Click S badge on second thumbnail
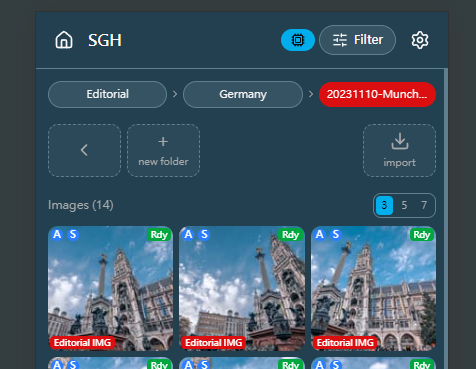 coord(204,235)
